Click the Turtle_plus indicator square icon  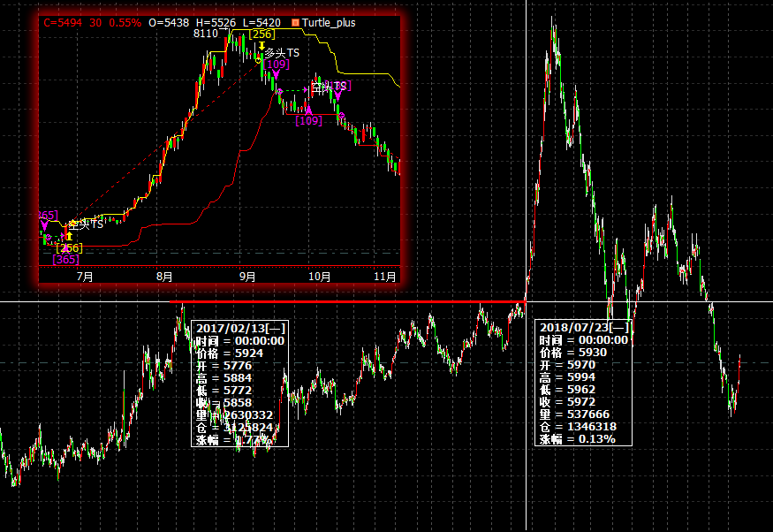(x=296, y=23)
